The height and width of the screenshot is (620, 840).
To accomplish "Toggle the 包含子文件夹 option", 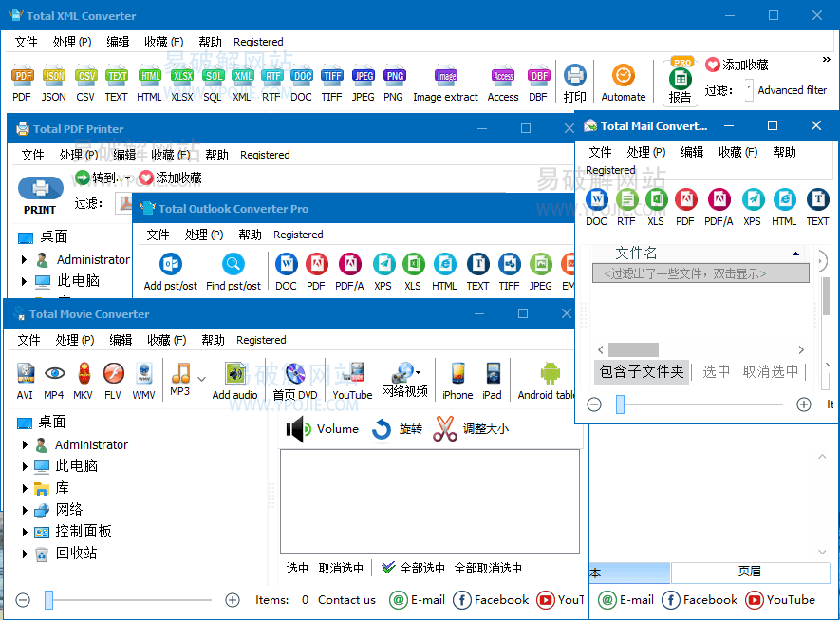I will [642, 371].
